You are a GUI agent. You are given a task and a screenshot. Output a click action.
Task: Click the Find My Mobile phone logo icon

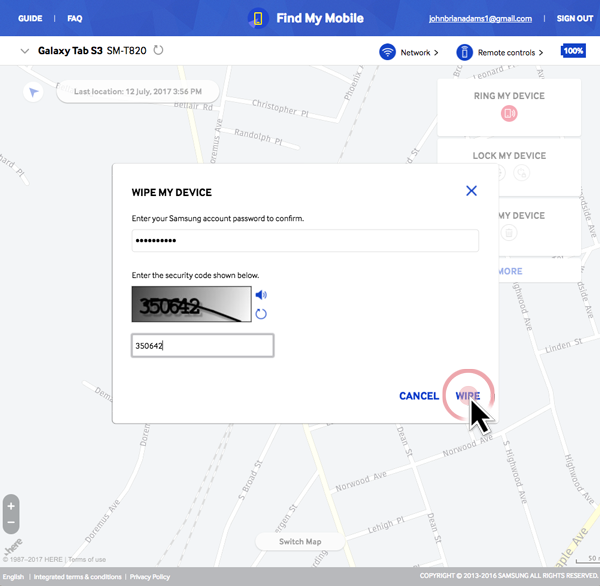[258, 18]
